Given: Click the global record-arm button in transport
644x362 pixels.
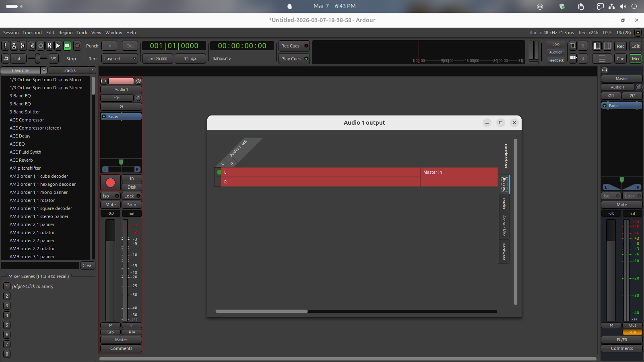Looking at the screenshot, I should pos(77,46).
